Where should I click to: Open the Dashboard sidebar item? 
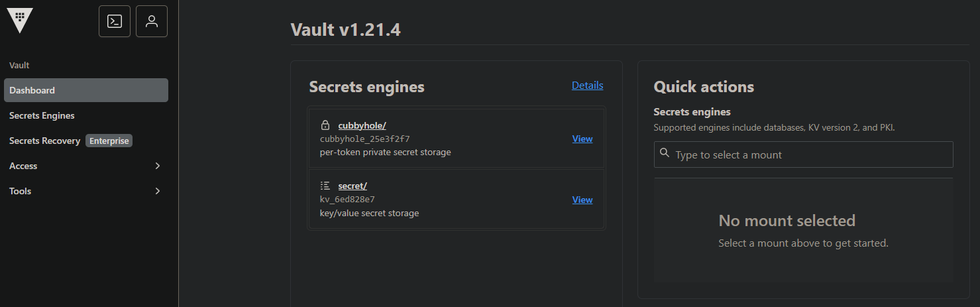click(32, 90)
